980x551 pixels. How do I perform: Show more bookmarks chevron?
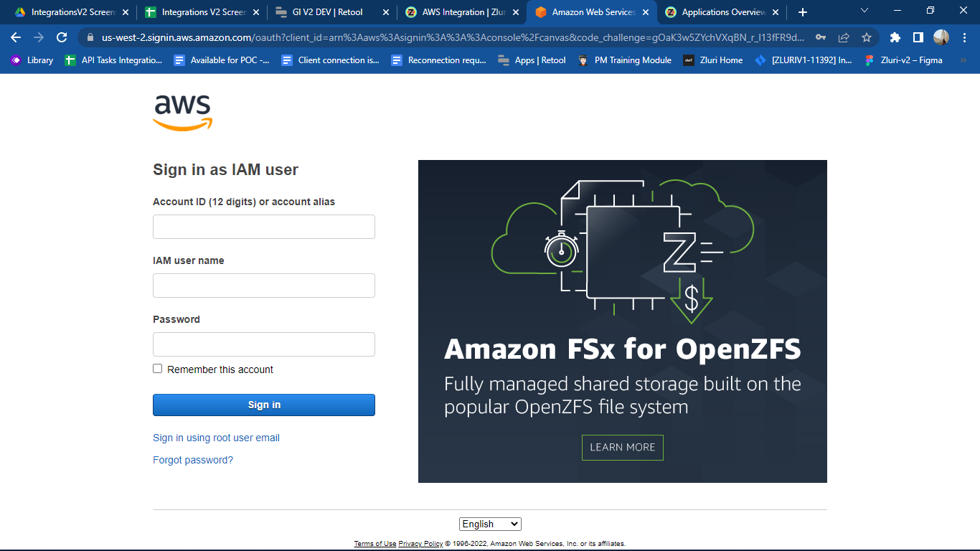[963, 60]
